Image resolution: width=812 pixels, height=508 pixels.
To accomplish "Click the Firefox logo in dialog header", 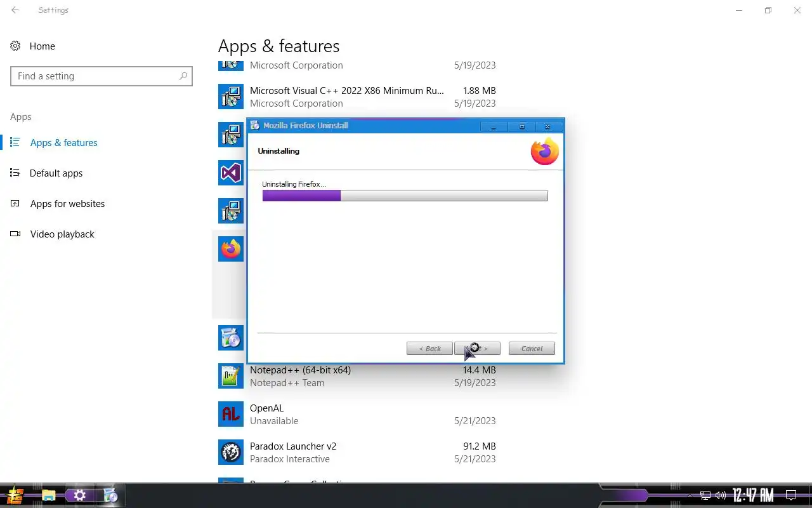I will [544, 152].
